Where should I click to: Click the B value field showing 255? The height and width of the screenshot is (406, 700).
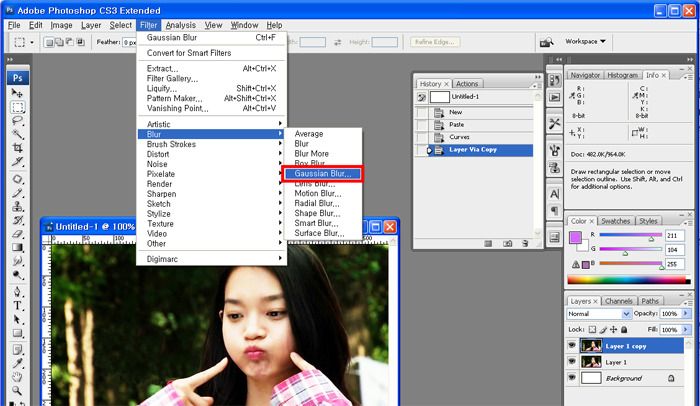[x=674, y=264]
